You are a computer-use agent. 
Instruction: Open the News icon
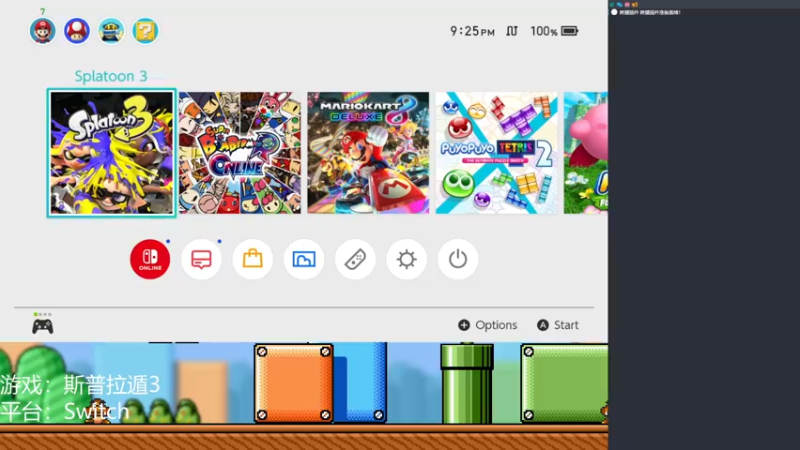(202, 259)
